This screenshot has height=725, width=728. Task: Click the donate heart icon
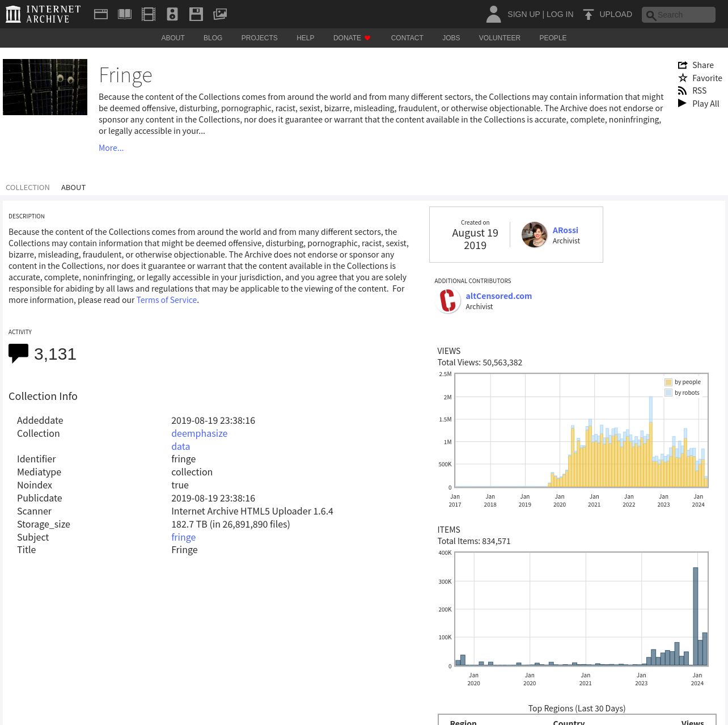click(367, 38)
